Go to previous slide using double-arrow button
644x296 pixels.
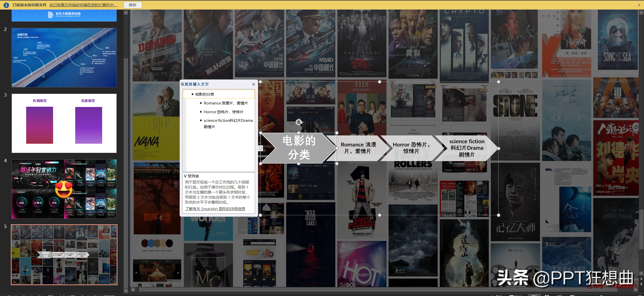click(641, 279)
